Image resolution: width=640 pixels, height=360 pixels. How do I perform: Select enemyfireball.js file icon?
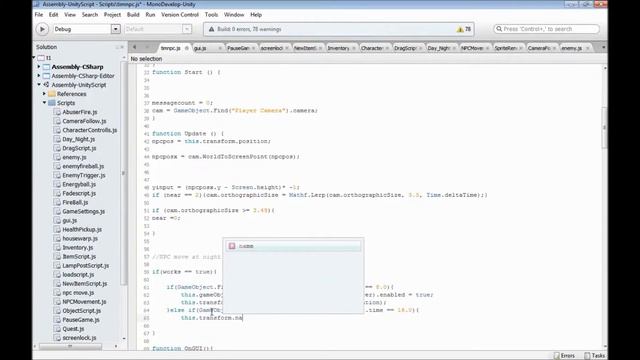57,166
